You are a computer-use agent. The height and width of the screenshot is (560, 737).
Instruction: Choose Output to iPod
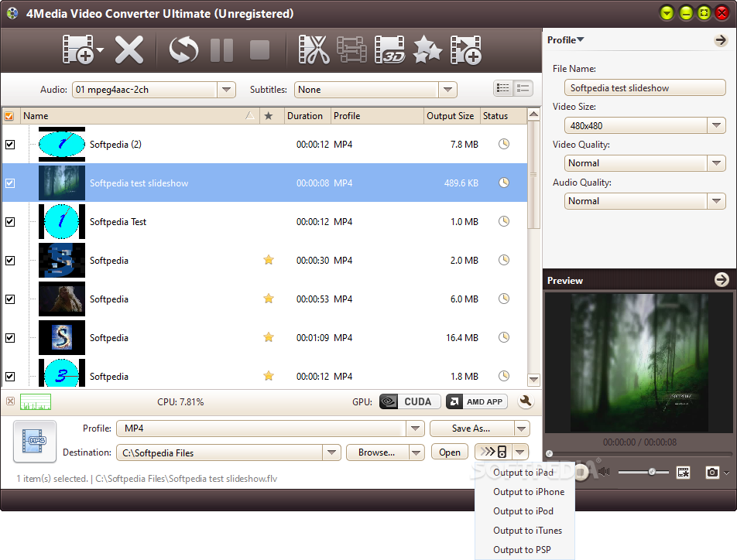click(x=523, y=510)
